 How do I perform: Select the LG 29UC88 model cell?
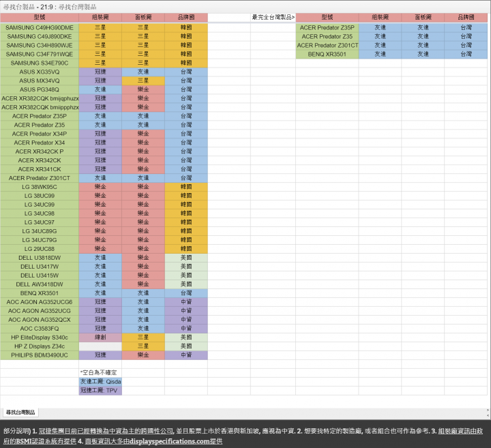tap(40, 249)
